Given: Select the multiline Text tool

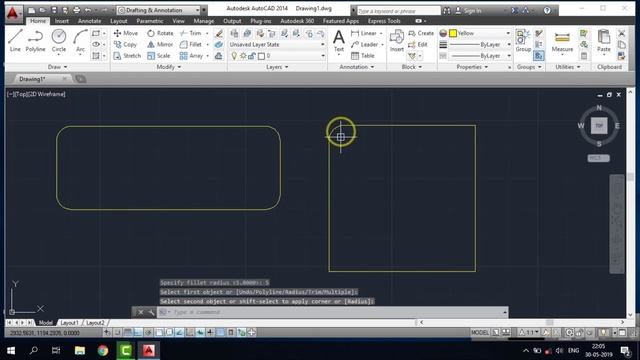Looking at the screenshot, I should pyautogui.click(x=339, y=40).
